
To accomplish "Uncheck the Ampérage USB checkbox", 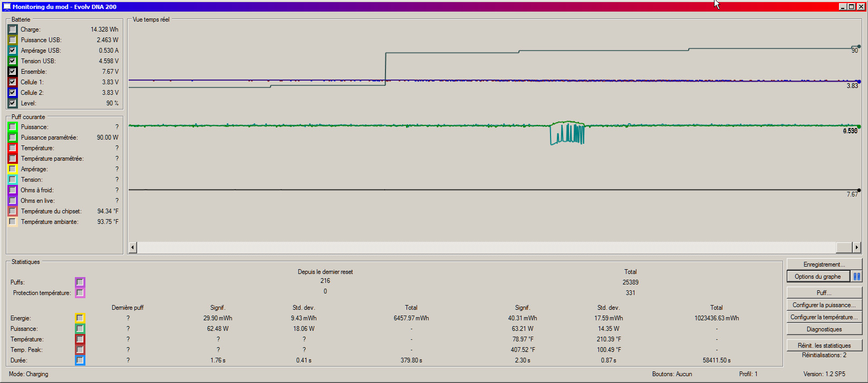I will click(13, 51).
